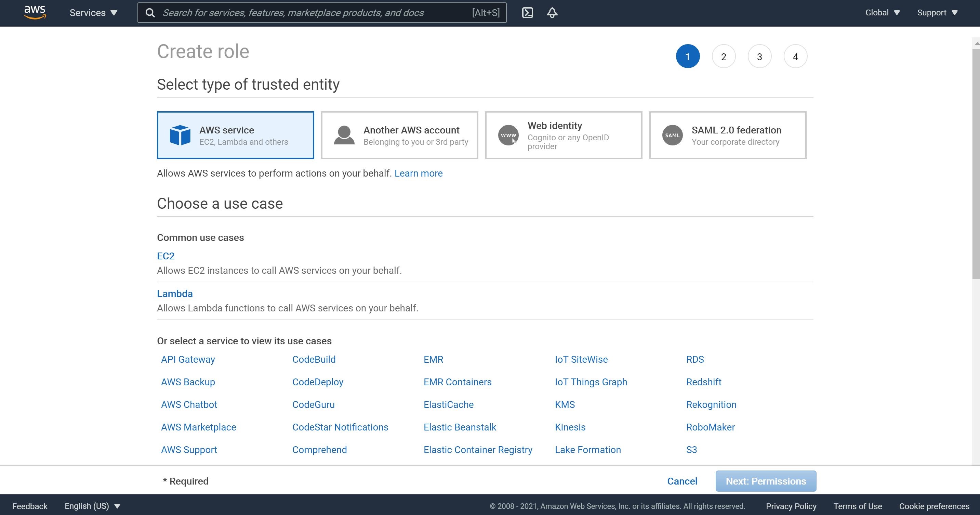The height and width of the screenshot is (515, 980).
Task: Select EMR service
Action: click(433, 359)
